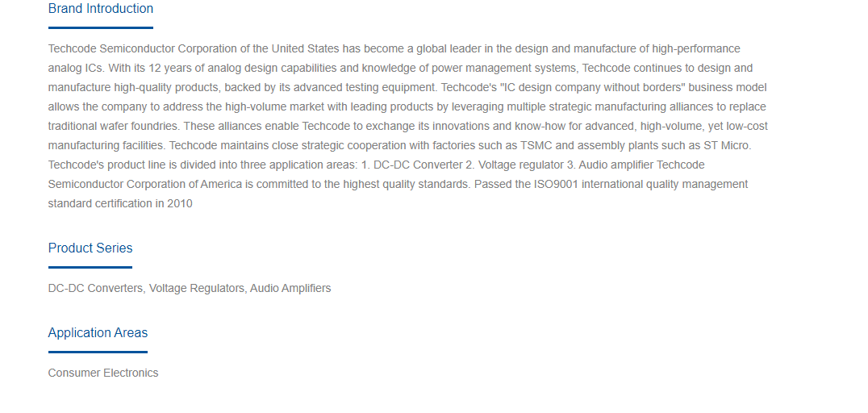Click the Application Areas heading

point(98,332)
